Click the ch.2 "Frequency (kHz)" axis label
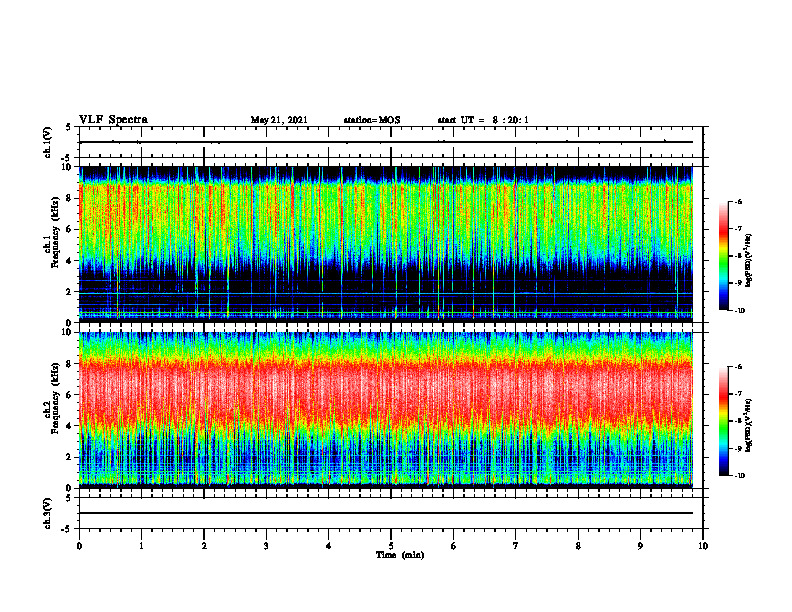792x612 pixels. click(x=55, y=397)
